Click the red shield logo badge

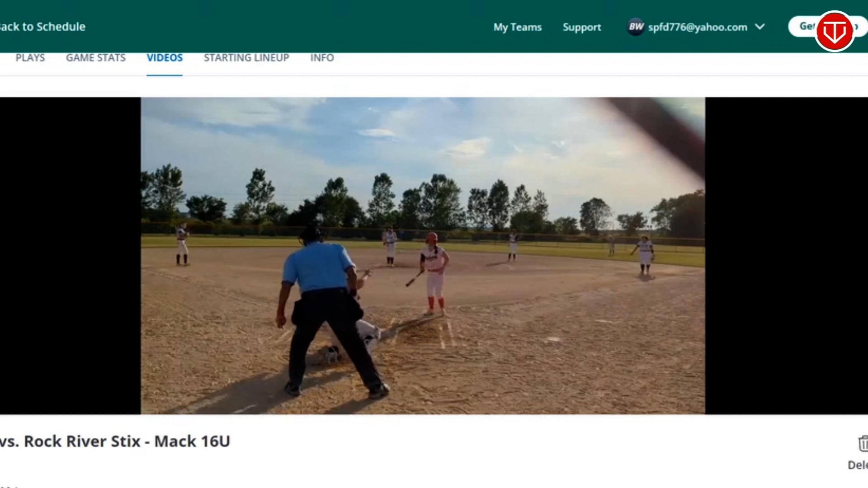(x=834, y=31)
